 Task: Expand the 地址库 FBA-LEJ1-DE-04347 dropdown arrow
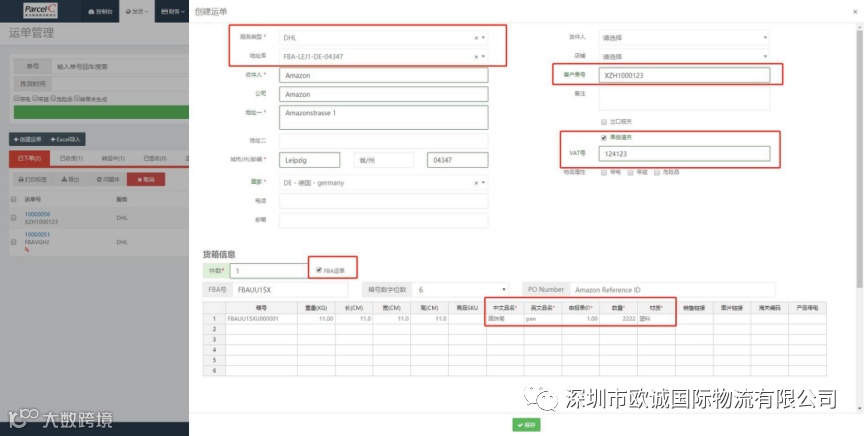[x=483, y=57]
